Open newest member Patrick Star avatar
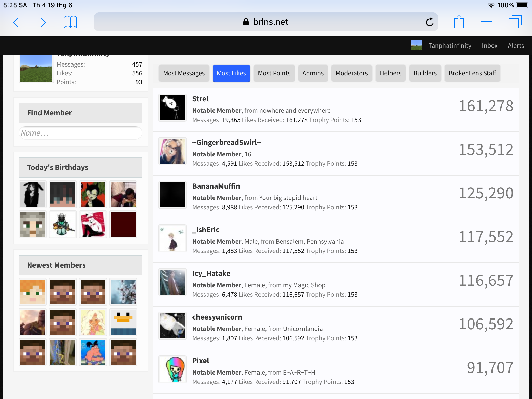The height and width of the screenshot is (399, 532). (93, 352)
